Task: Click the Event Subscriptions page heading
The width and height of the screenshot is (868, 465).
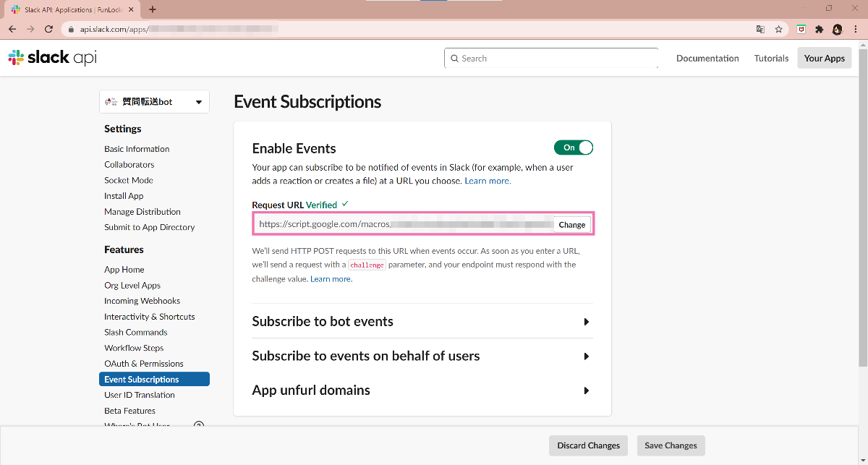Action: tap(307, 102)
